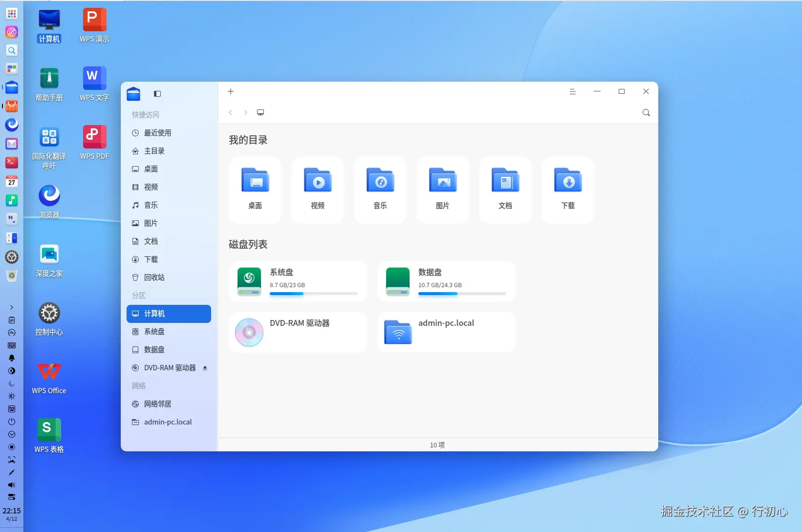Select the 计算机 desktop icon
Image resolution: width=802 pixels, height=532 pixels.
49,26
